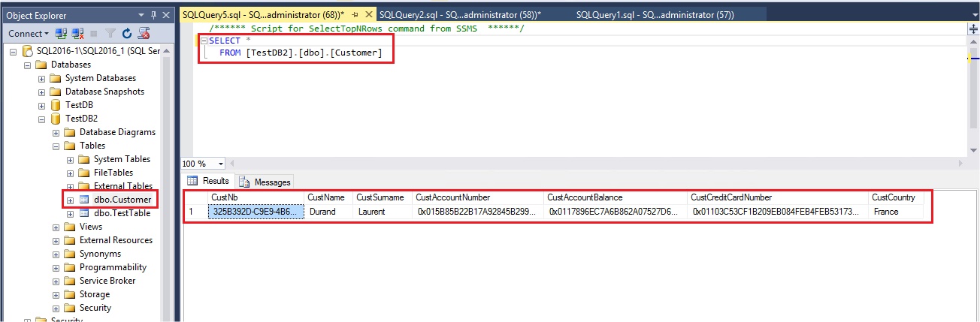
Task: Select the System Databases tree item
Action: coord(101,78)
